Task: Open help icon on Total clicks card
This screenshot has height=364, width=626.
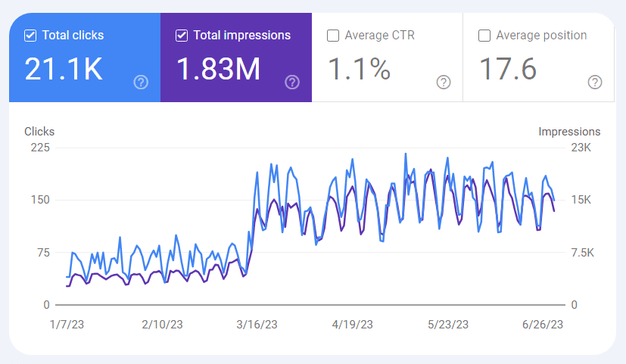Action: pyautogui.click(x=141, y=82)
